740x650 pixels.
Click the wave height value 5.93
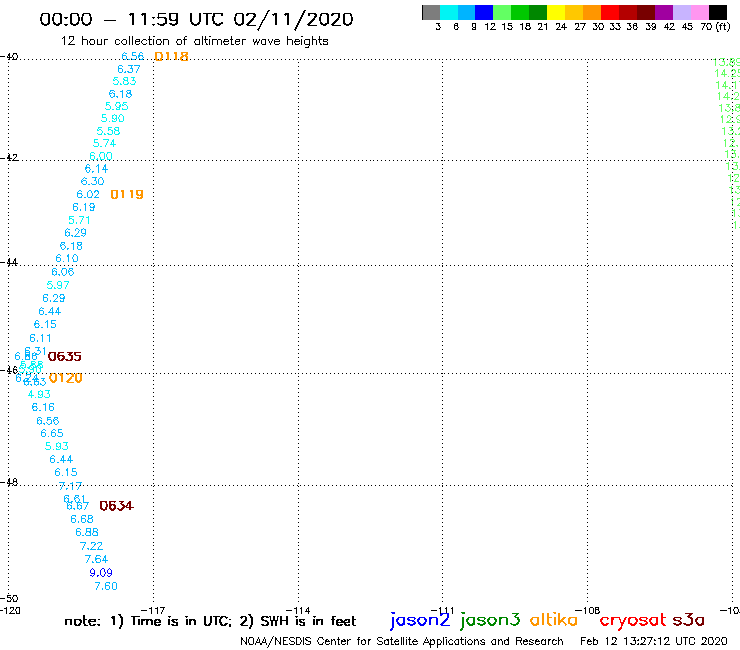point(57,446)
